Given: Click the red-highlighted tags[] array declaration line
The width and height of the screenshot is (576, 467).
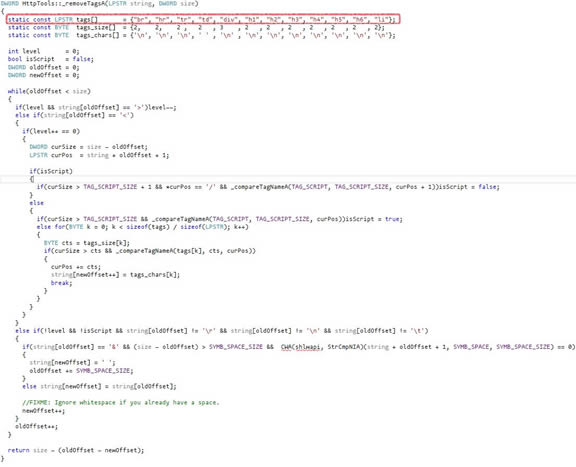Looking at the screenshot, I should point(202,19).
